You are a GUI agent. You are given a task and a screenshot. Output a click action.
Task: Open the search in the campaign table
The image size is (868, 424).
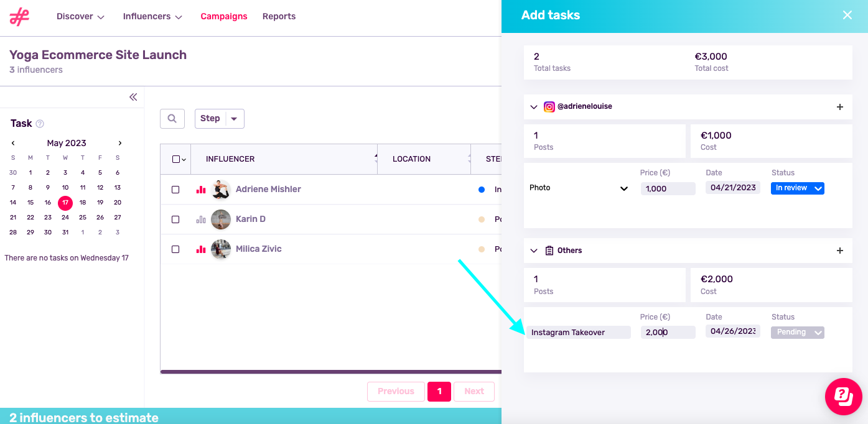point(172,118)
